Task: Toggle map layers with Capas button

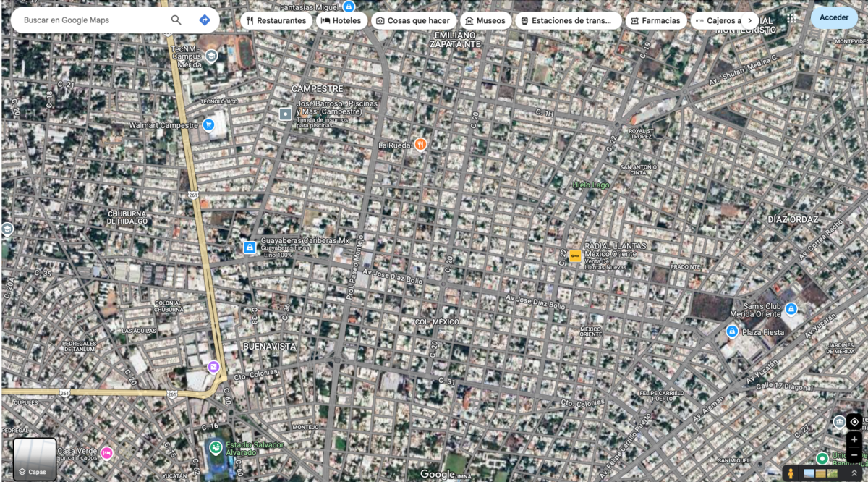Action: tap(35, 459)
